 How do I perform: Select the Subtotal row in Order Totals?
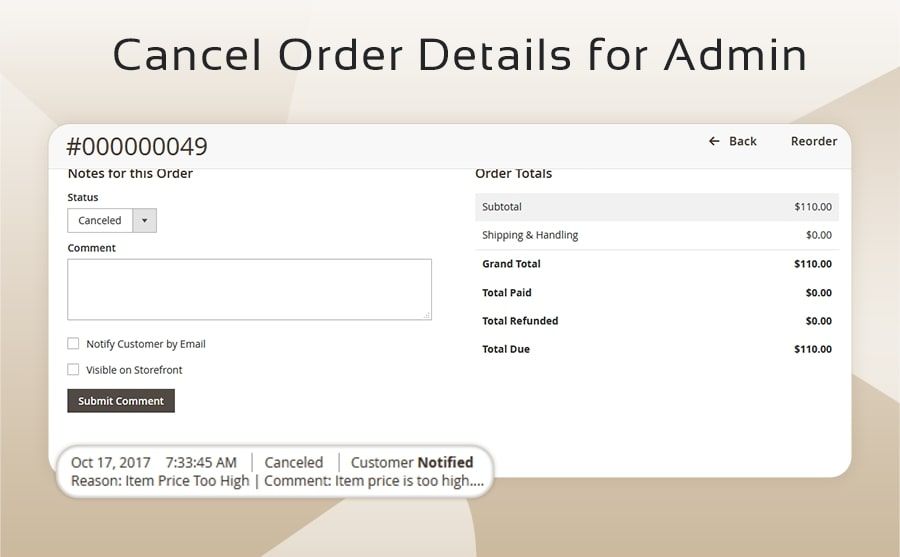(x=656, y=207)
